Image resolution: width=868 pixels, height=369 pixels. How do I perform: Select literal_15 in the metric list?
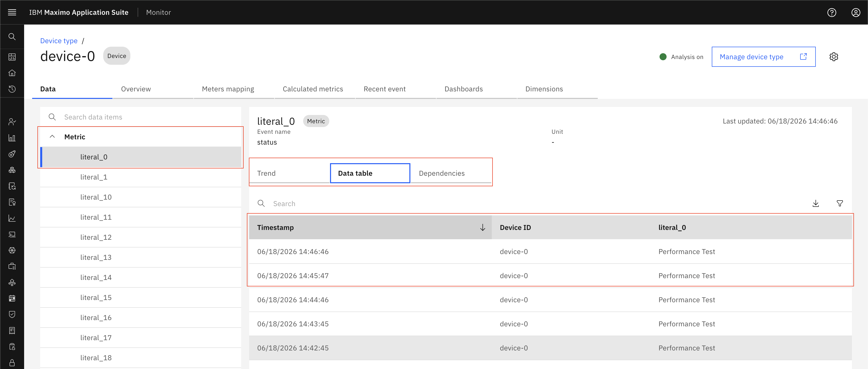click(x=140, y=298)
